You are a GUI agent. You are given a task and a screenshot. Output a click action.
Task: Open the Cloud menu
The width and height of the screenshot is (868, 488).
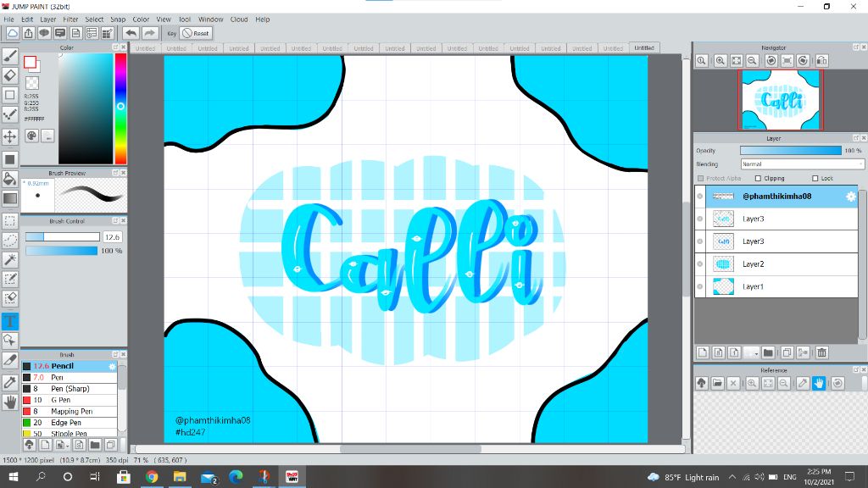(x=239, y=19)
